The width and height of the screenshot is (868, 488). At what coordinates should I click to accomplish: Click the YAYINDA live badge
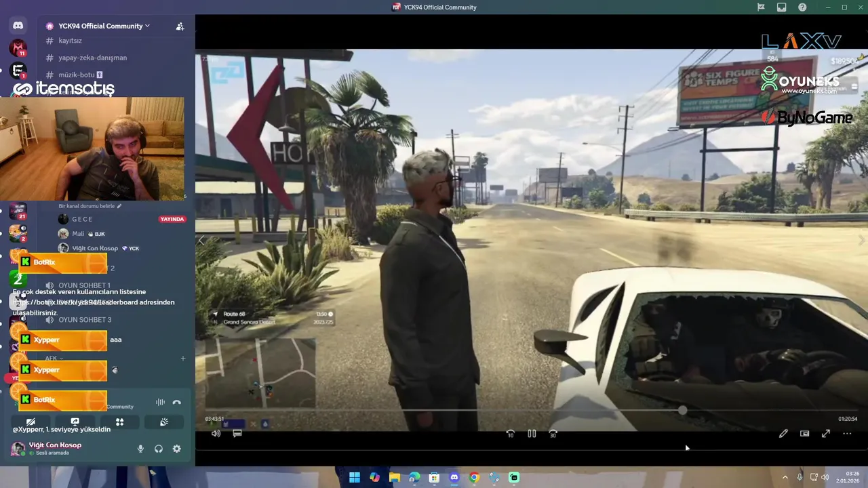click(x=172, y=220)
